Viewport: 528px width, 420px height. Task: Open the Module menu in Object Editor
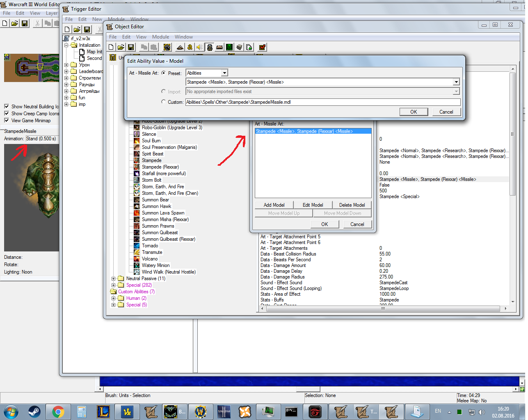(160, 37)
